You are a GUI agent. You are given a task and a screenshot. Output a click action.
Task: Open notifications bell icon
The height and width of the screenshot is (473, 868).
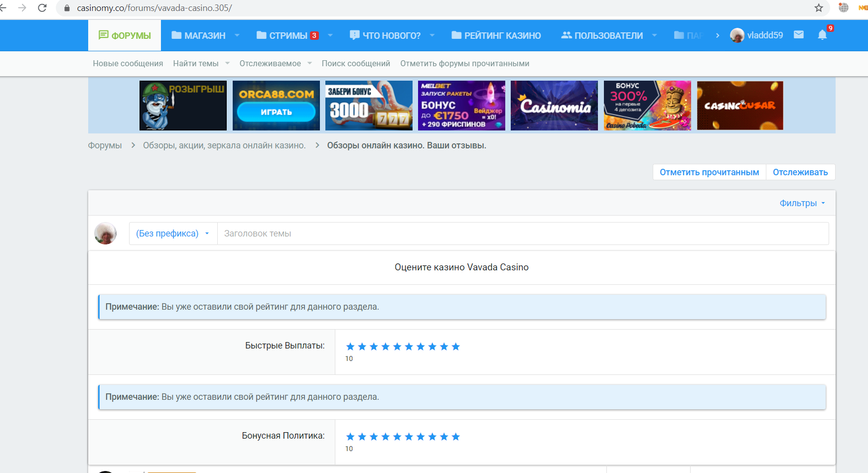tap(822, 35)
